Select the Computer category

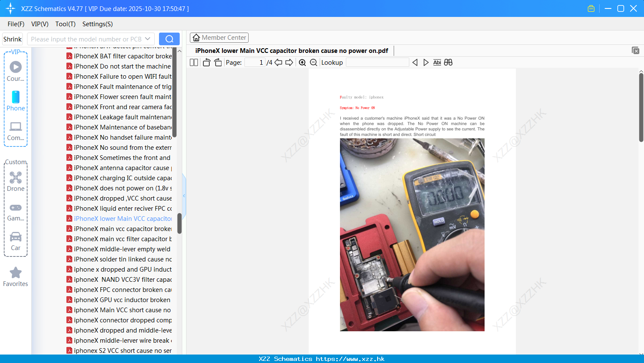click(x=16, y=131)
